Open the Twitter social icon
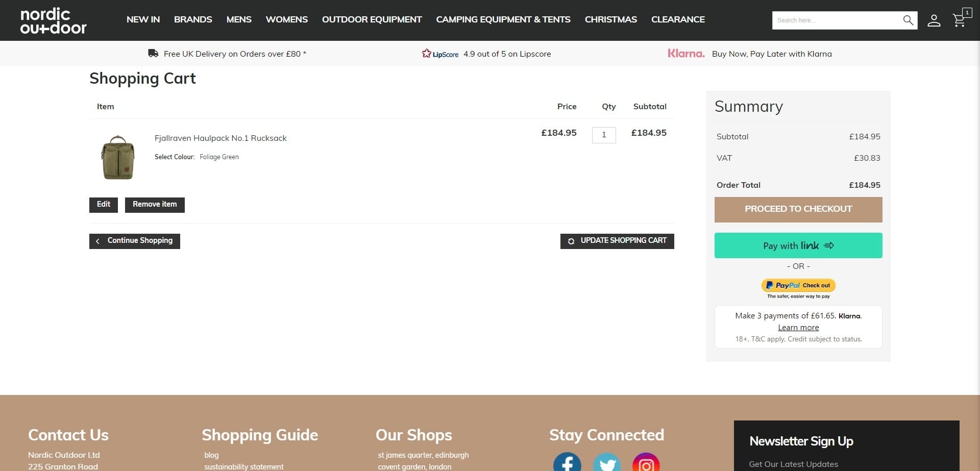The height and width of the screenshot is (471, 980). pyautogui.click(x=607, y=463)
